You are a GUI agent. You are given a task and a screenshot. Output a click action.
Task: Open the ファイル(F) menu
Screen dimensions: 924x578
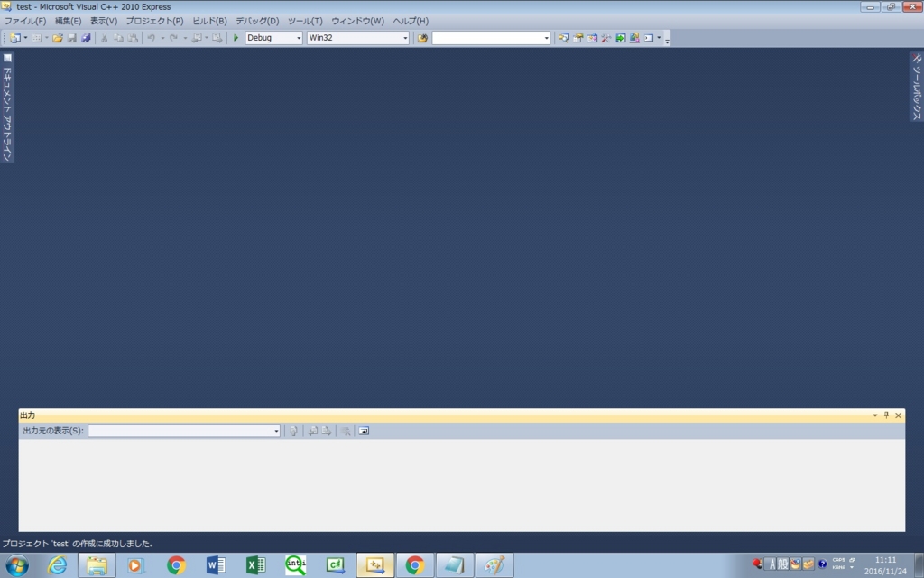point(25,21)
